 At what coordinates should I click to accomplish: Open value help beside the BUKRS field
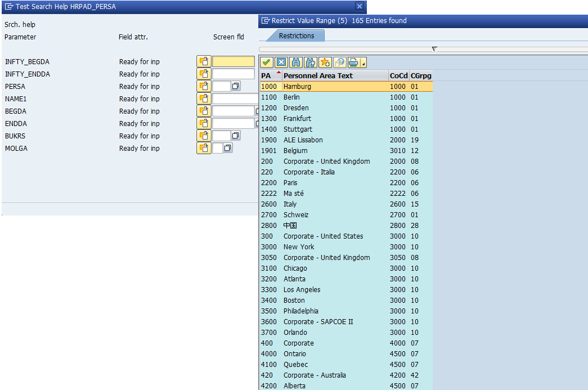[x=236, y=136]
